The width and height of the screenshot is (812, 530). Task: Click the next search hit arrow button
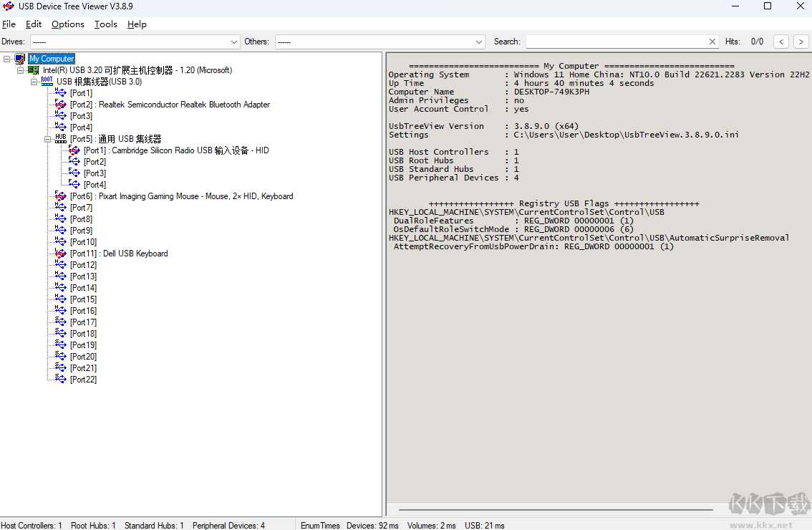(801, 41)
